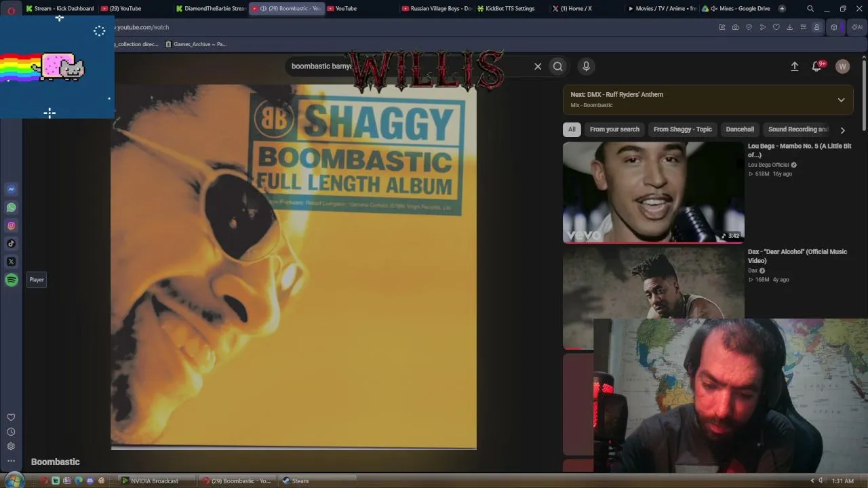Open the Games_Archive bookmark
868x488 pixels.
196,44
